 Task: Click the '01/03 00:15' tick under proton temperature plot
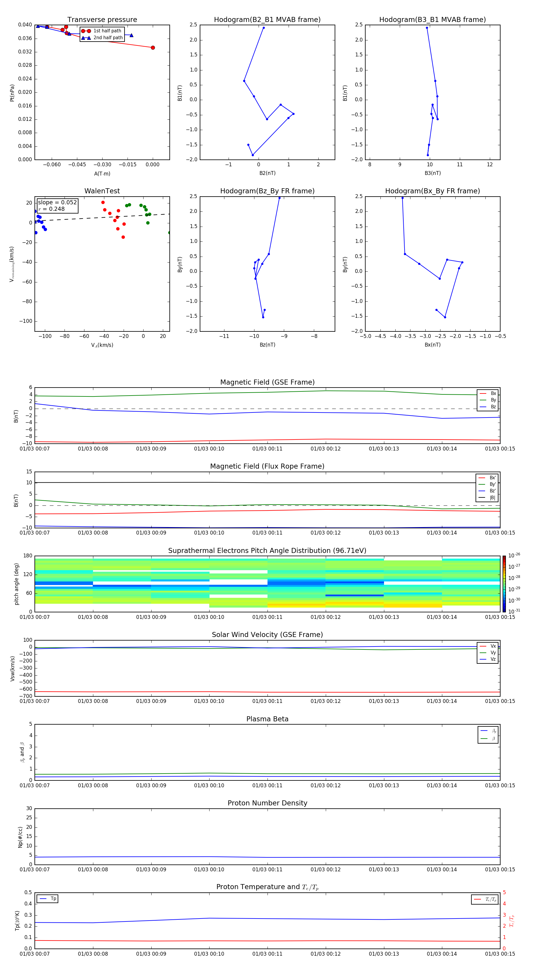[x=500, y=954]
